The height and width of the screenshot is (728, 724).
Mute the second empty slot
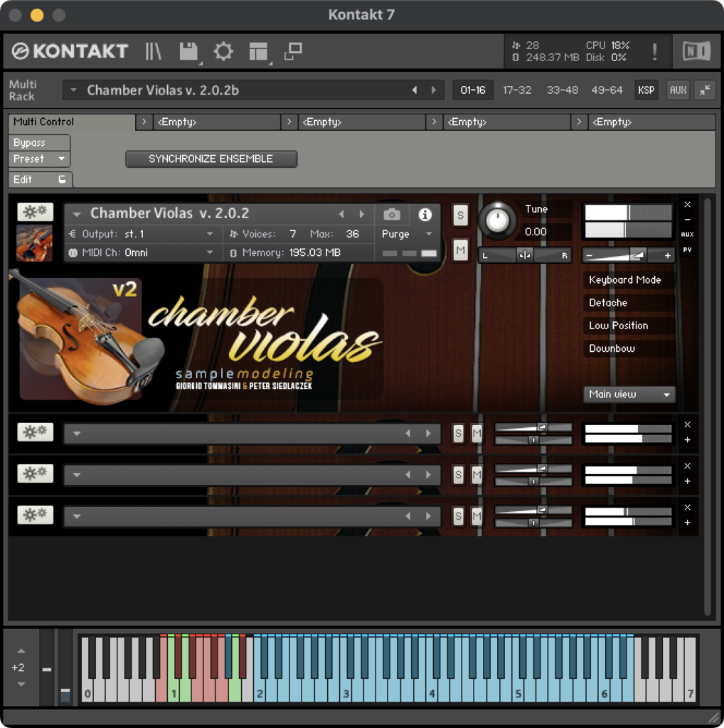pos(477,433)
